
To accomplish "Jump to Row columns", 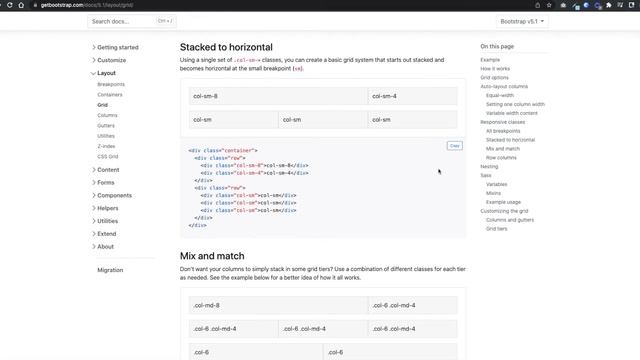I will point(501,158).
